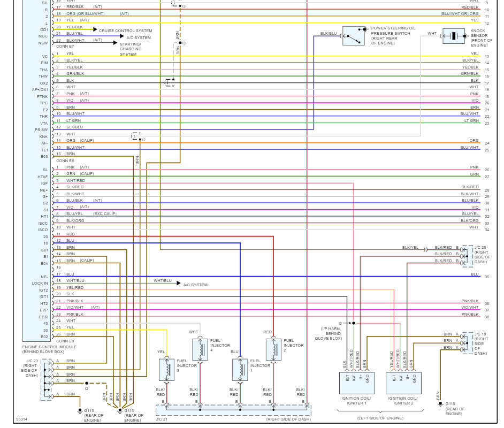The image size is (504, 428).
Task: Click the 'CONN E7' connector label
Action: pyautogui.click(x=65, y=46)
